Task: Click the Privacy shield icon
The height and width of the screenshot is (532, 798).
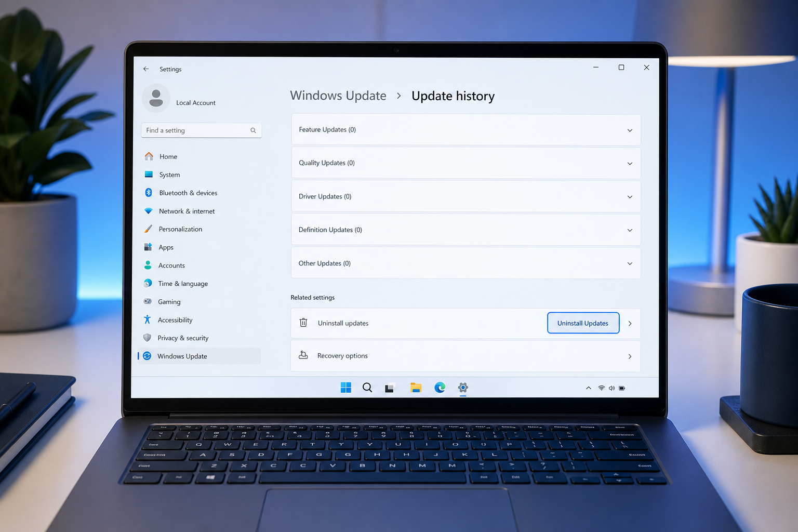Action: click(147, 338)
